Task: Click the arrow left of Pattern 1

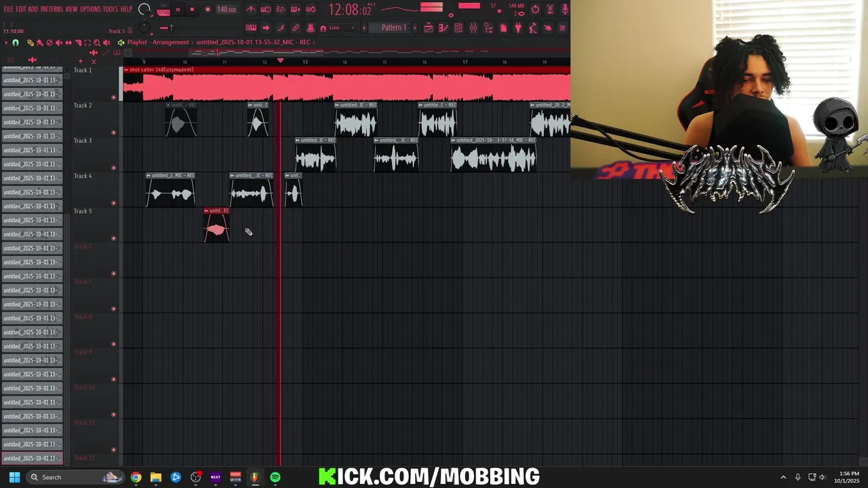Action: pyautogui.click(x=364, y=28)
